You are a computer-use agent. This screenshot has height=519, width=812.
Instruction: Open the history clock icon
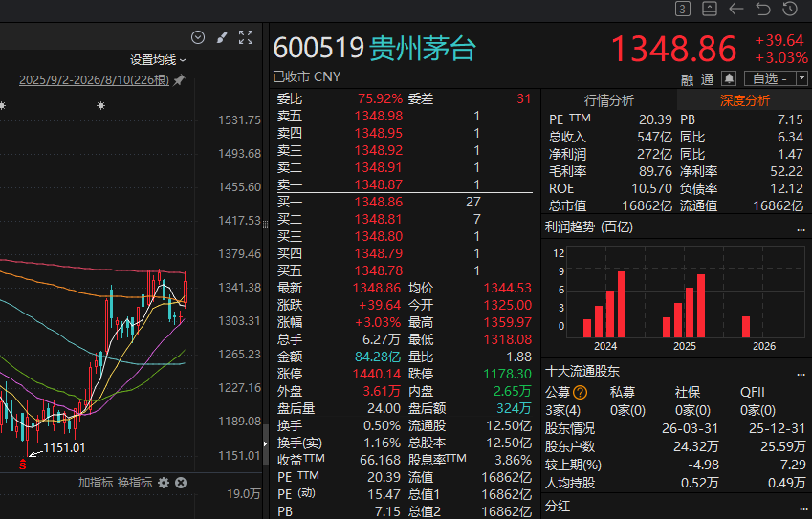[x=790, y=9]
